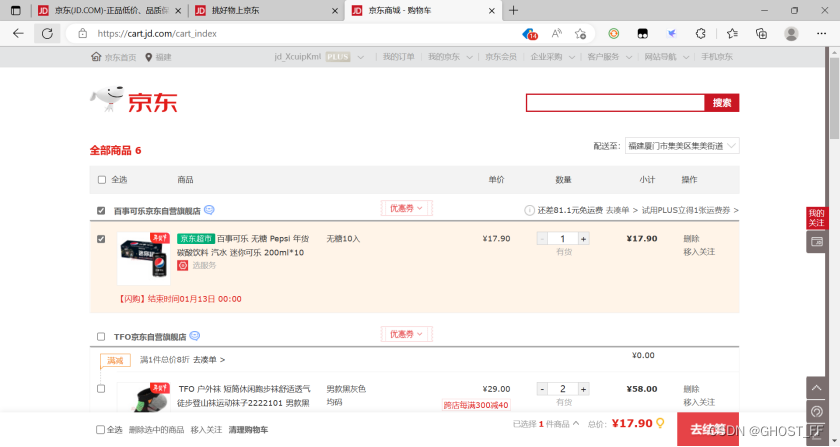This screenshot has width=840, height=447.
Task: Go back to the previous page
Action: pyautogui.click(x=18, y=33)
